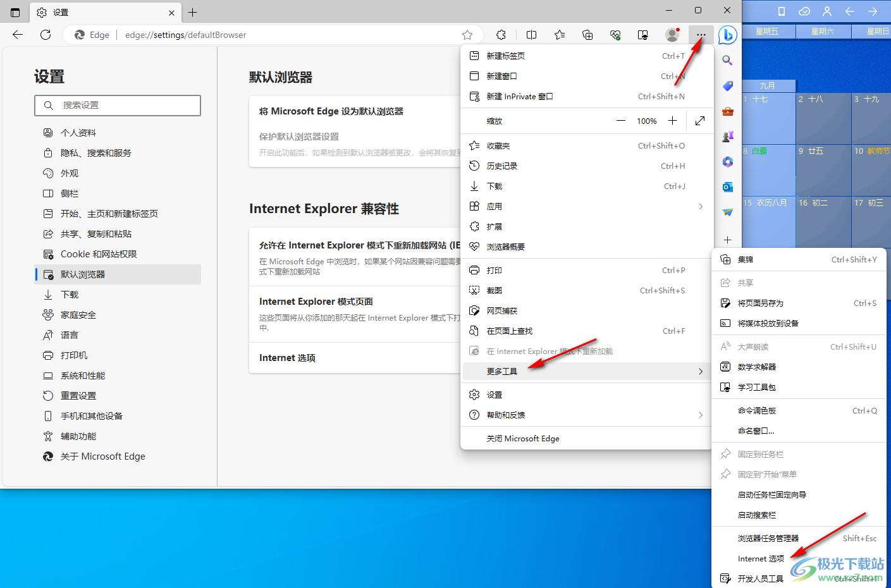Viewport: 891px width, 588px height.
Task: Open the Settings and more ellipsis menu
Action: click(701, 35)
